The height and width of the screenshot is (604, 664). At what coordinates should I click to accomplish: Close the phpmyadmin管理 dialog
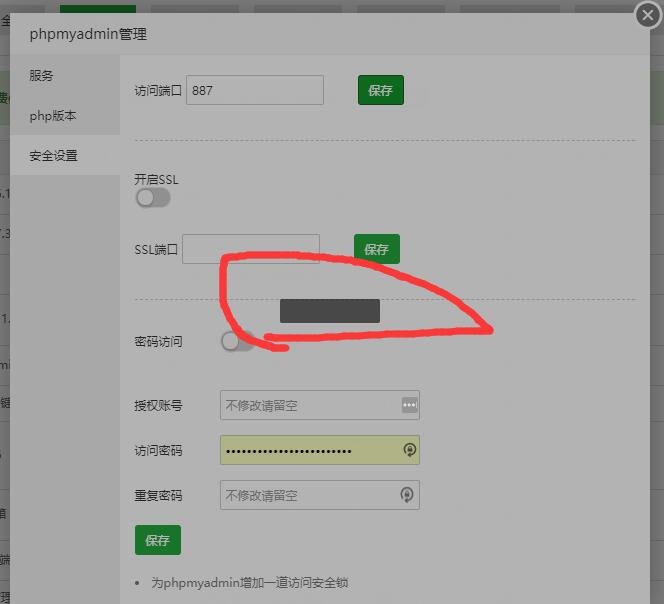click(x=648, y=16)
